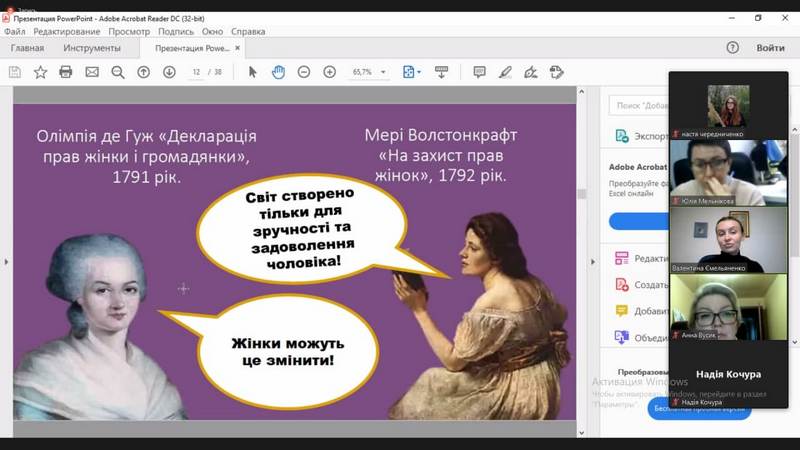
Task: Open the Просмотр menu
Action: click(129, 32)
